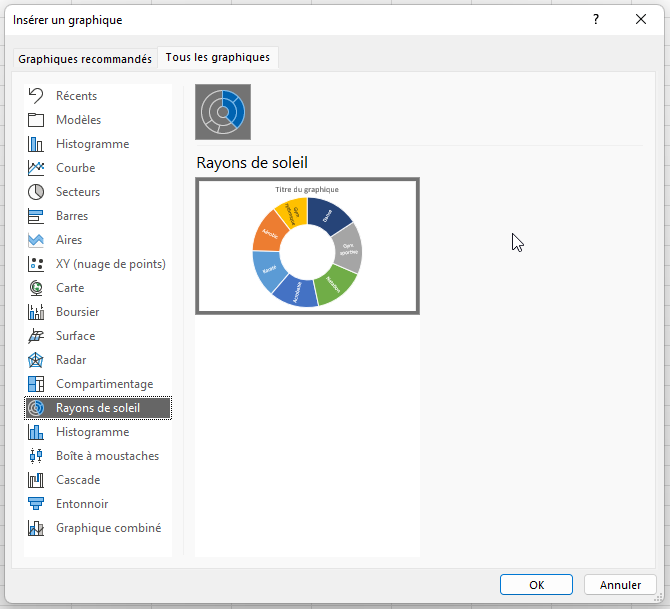Screen dimensions: 670x609
Task: Pick the Aires area chart icon
Action: (x=36, y=240)
